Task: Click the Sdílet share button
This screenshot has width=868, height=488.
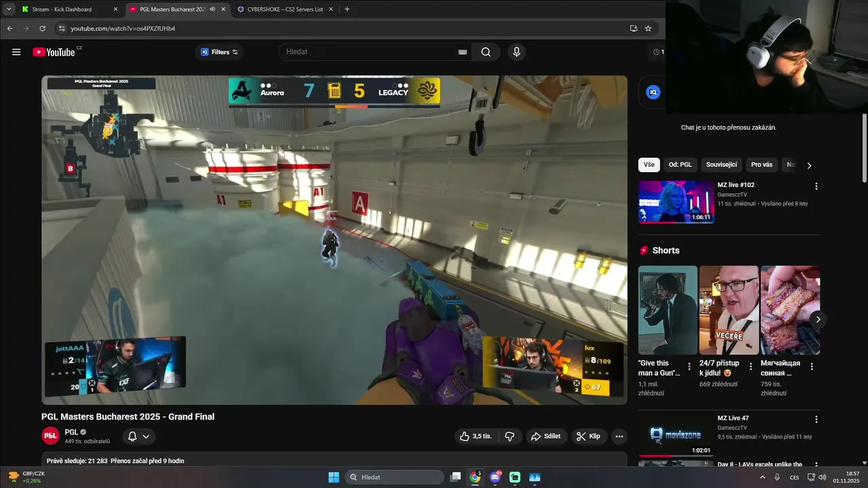Action: (x=546, y=436)
